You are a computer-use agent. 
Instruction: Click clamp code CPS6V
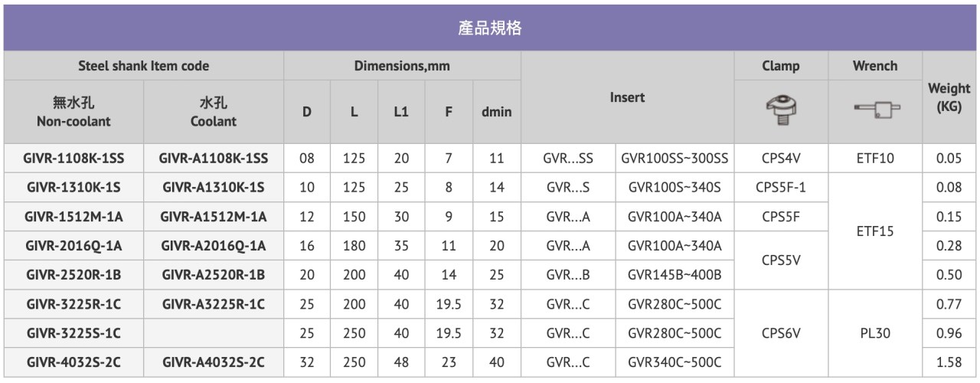pos(780,333)
